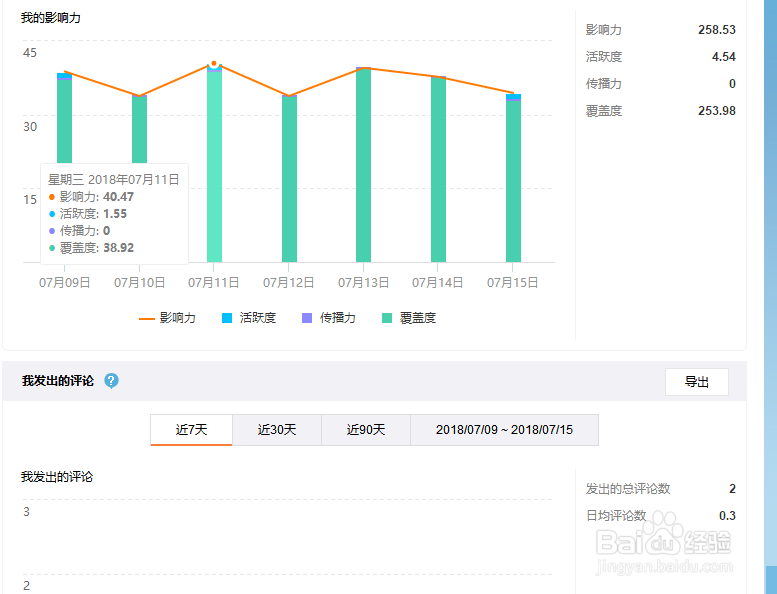Click the purple 传播力 legend color square
The width and height of the screenshot is (777, 594).
307,318
